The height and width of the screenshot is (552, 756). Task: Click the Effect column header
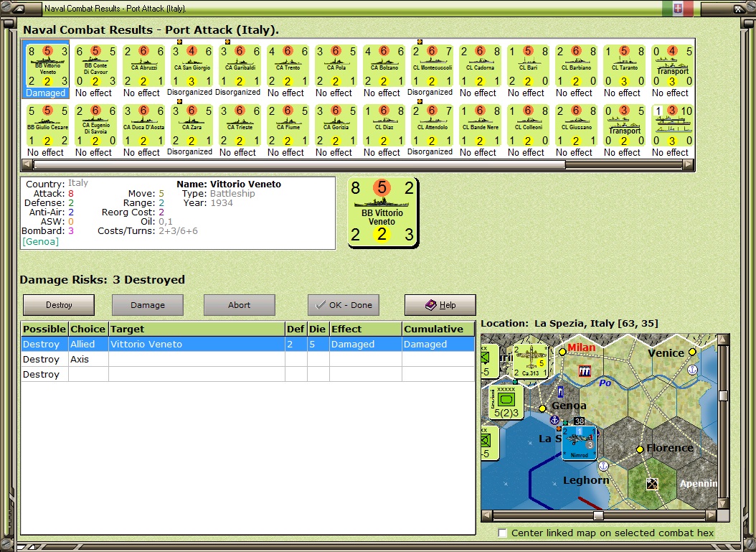tap(366, 329)
